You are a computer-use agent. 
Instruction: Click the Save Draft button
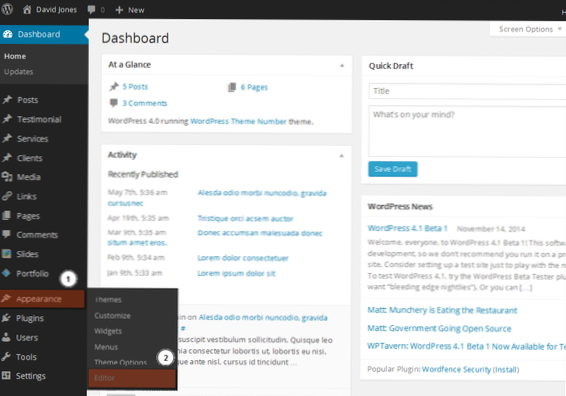393,169
